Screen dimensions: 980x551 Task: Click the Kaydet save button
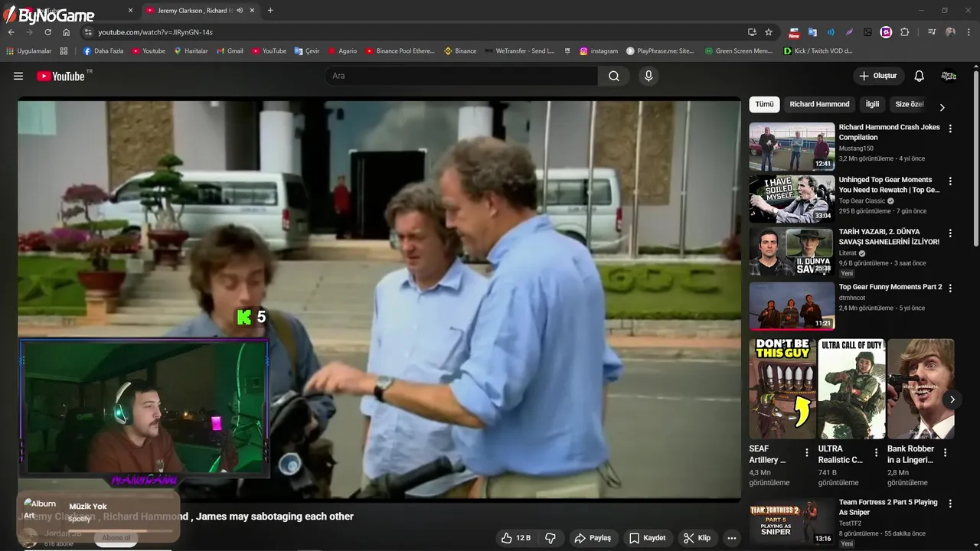[x=648, y=538]
